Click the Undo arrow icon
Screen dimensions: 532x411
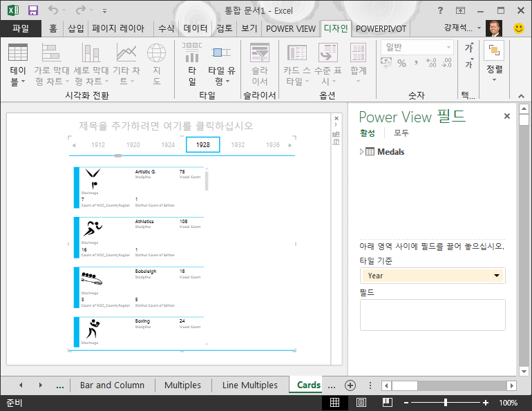coord(53,10)
